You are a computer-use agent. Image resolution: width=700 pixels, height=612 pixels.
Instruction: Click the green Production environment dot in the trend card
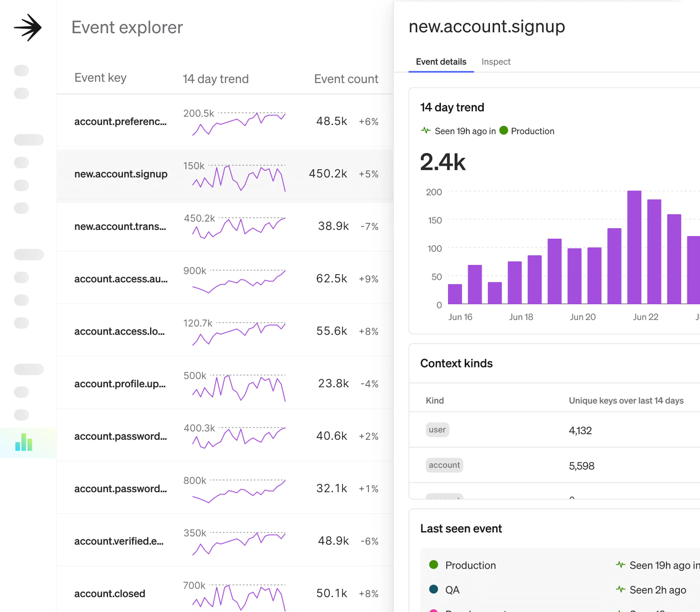(x=503, y=130)
